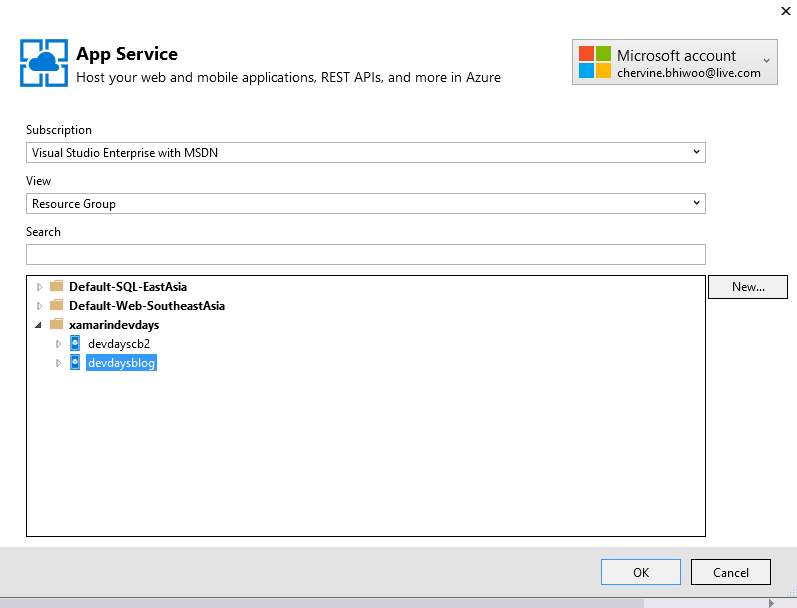Viewport: 797px width, 608px height.
Task: Collapse the xamarindevdays resource group
Action: point(39,325)
